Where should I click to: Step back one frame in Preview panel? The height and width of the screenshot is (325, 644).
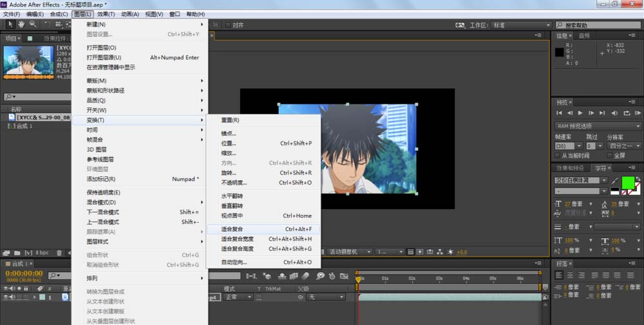(x=570, y=113)
